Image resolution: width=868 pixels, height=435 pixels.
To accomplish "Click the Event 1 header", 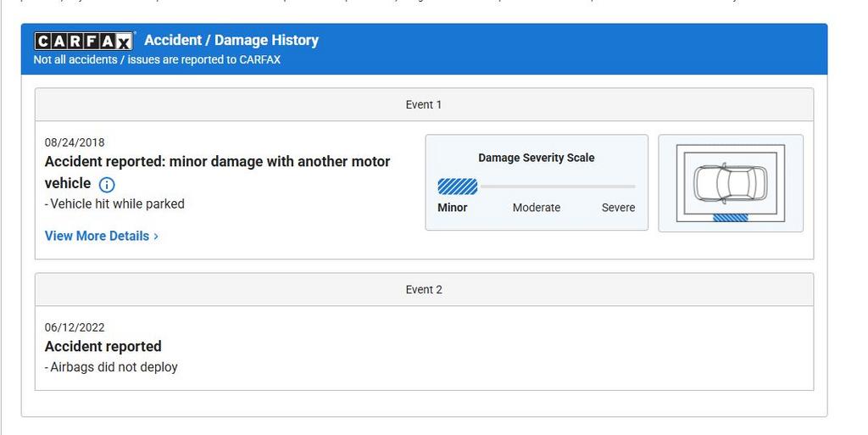I will click(424, 104).
